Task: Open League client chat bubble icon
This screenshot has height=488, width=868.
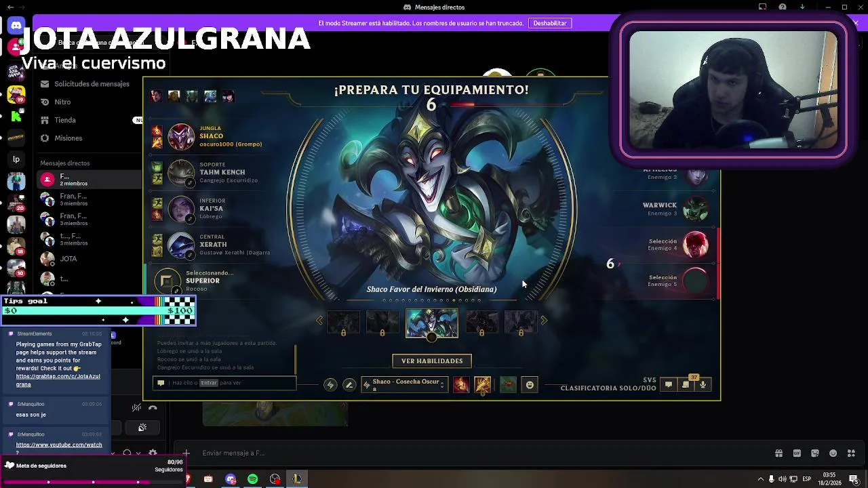Action: [x=669, y=384]
